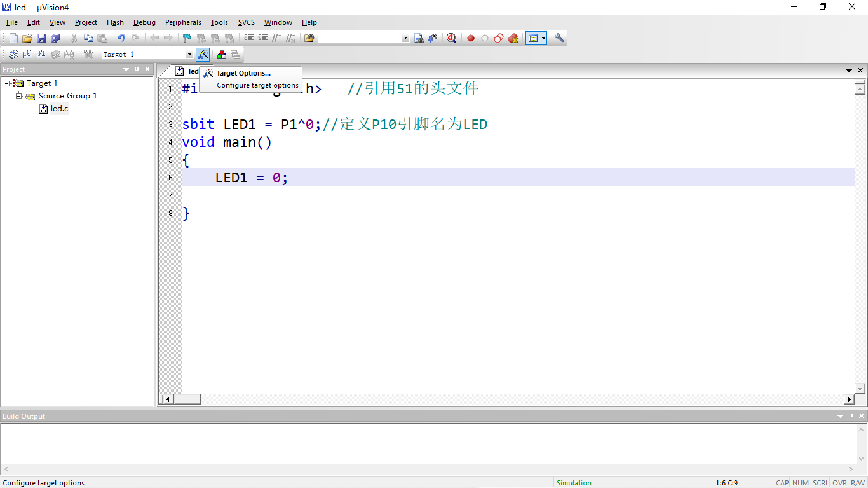Viewport: 868px width, 488px height.
Task: Navigate backwards with left arrow icon
Action: [154, 38]
